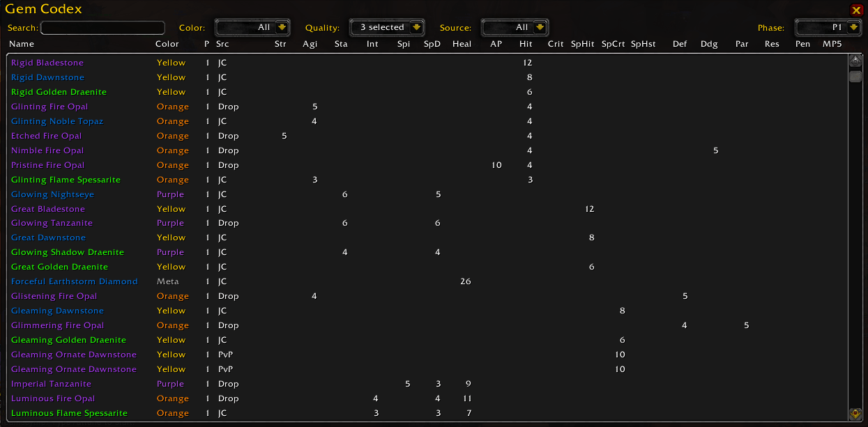868x427 pixels.
Task: Select the Nimble Fire Opal row
Action: tap(427, 150)
